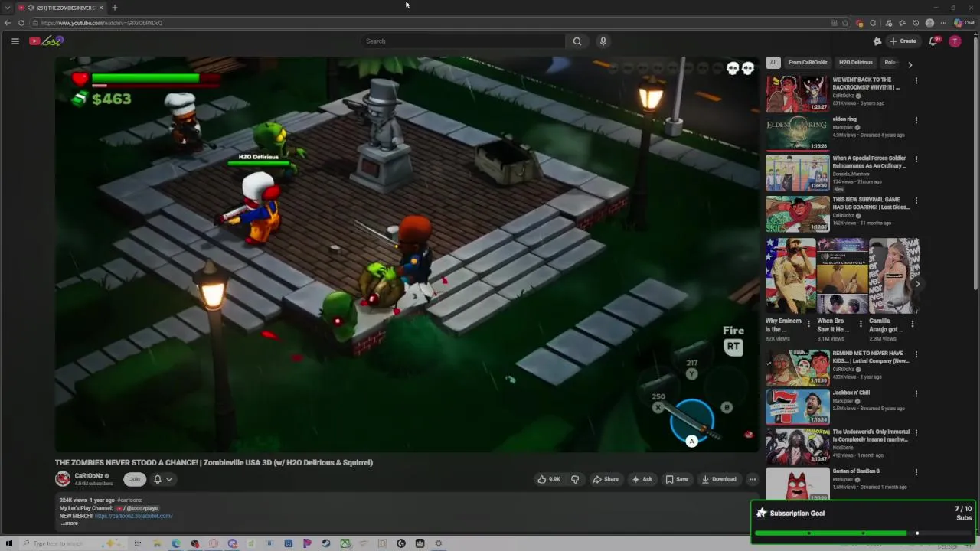Open YouTube notifications bell
980x551 pixels.
tap(933, 41)
